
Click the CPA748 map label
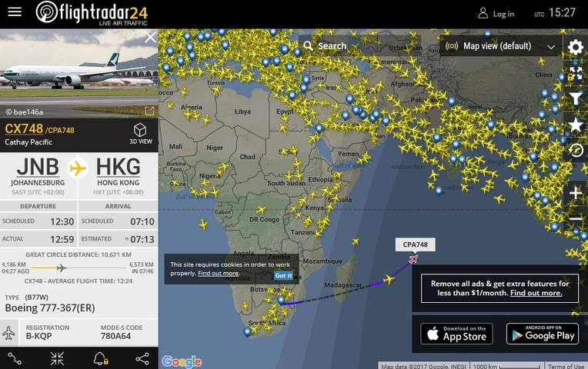tap(415, 244)
